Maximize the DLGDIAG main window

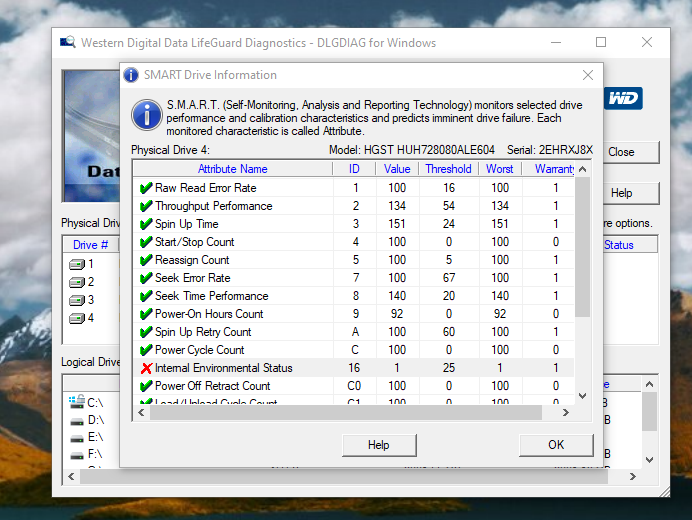pos(601,42)
